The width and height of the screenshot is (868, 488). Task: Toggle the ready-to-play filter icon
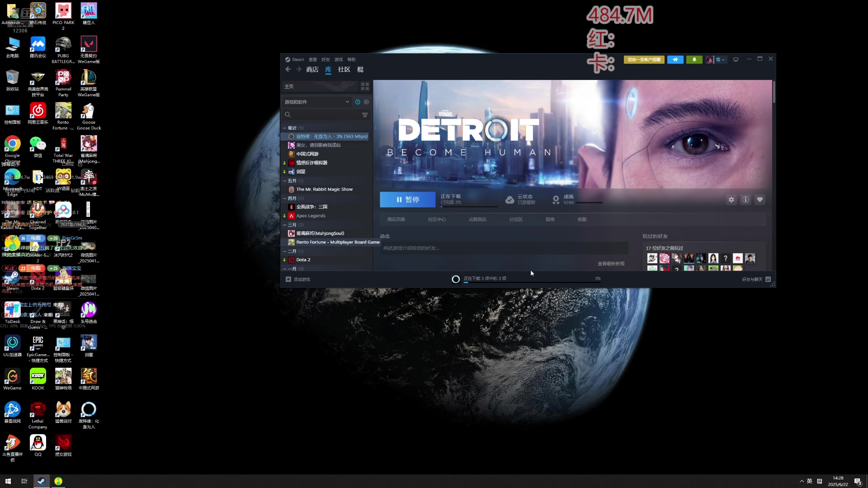click(366, 102)
